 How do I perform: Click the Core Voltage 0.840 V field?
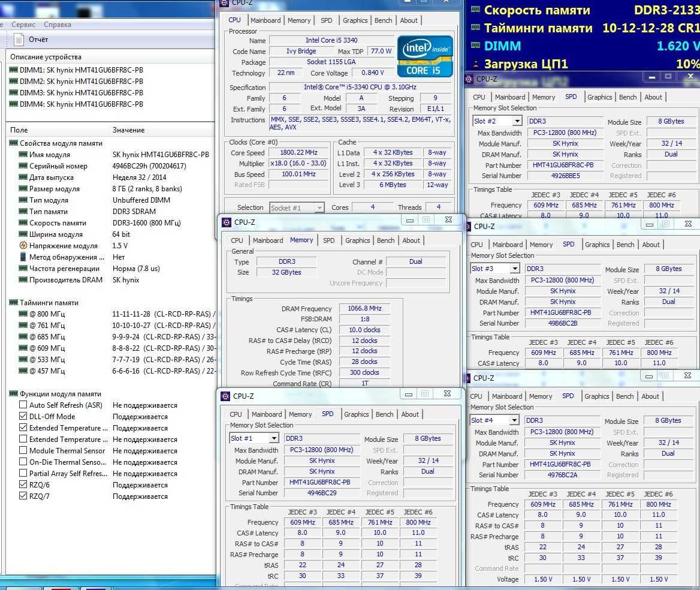coord(373,73)
